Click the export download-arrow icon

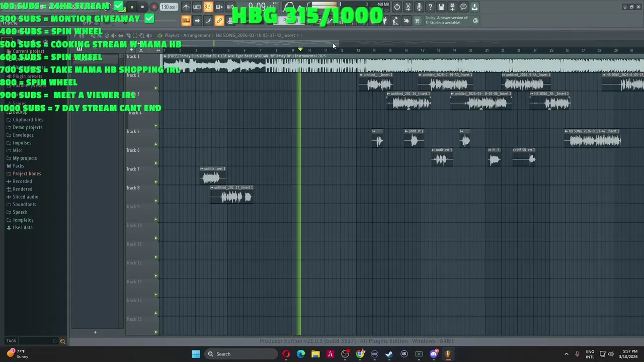474,7
